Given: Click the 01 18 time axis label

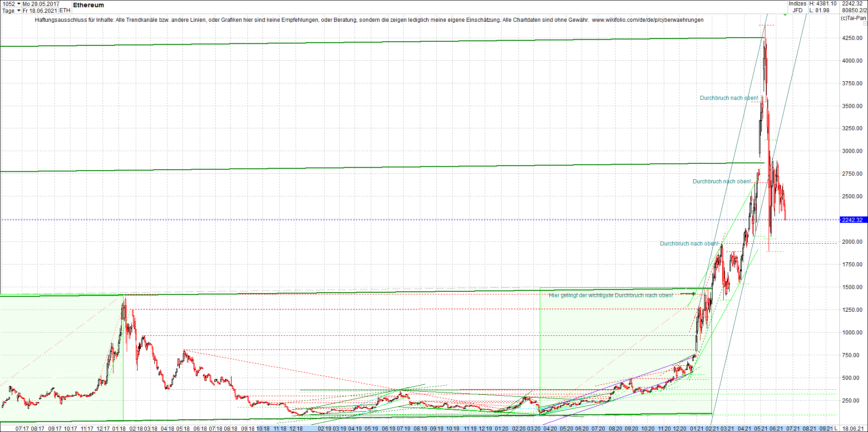Looking at the screenshot, I should point(119,428).
